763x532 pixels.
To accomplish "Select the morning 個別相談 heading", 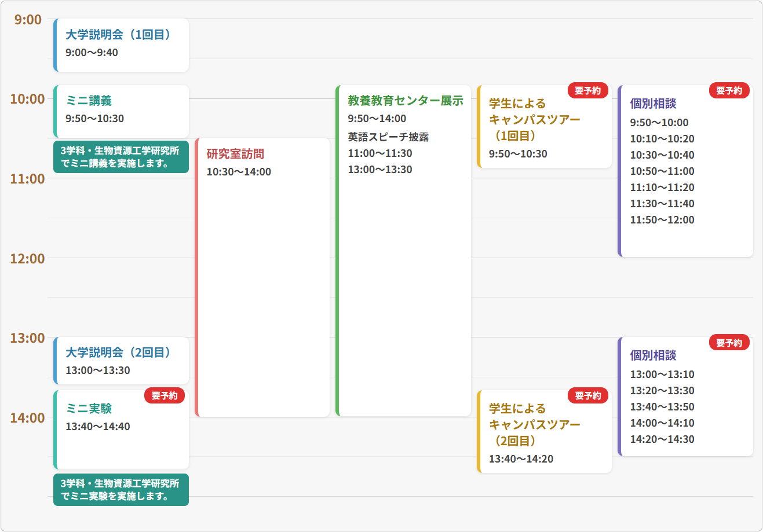I will tap(654, 104).
